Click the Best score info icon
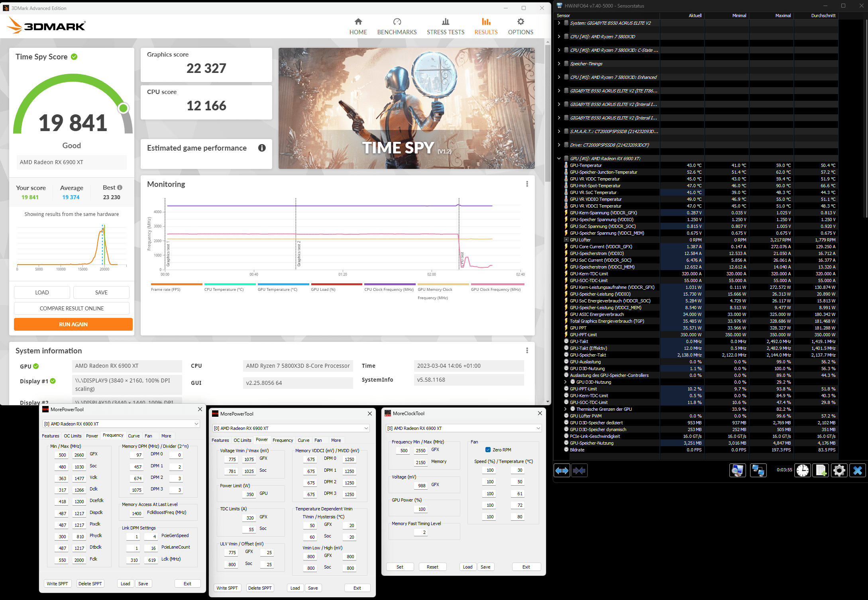This screenshot has width=868, height=600. tap(120, 187)
